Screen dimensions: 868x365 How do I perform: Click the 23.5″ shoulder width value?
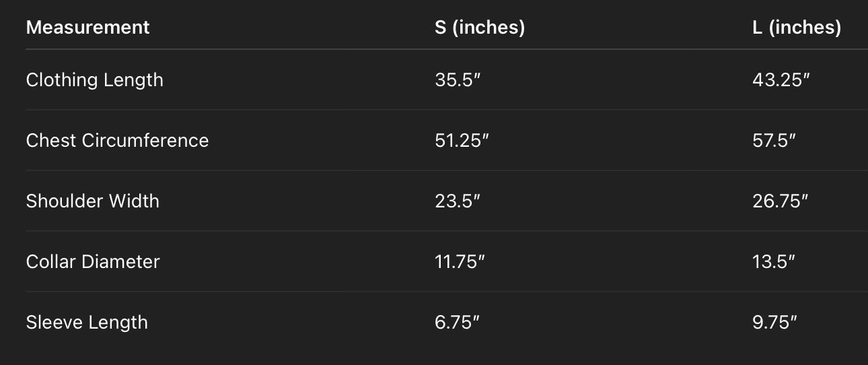coord(458,201)
